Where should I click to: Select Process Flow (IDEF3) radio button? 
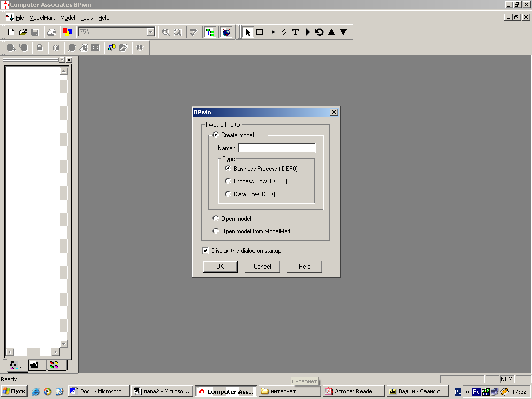click(x=228, y=181)
